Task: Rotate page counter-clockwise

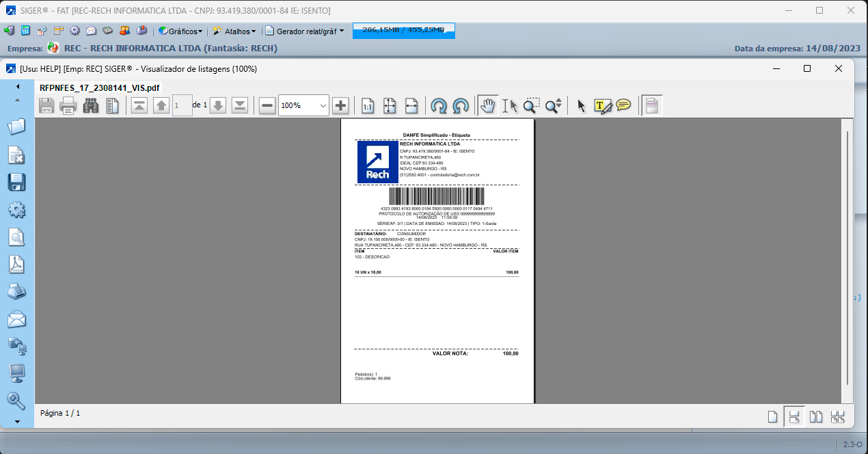Action: (x=461, y=105)
